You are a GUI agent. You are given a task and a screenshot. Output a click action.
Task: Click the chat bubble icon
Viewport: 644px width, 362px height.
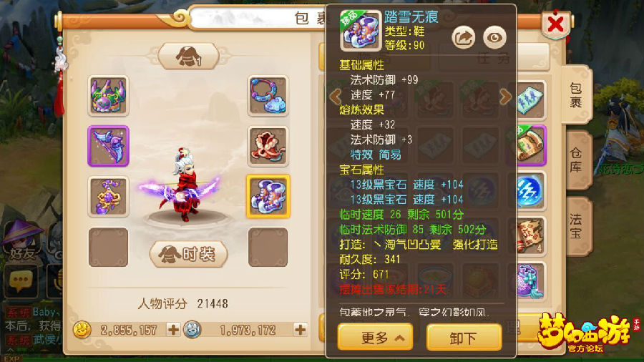pos(21,281)
